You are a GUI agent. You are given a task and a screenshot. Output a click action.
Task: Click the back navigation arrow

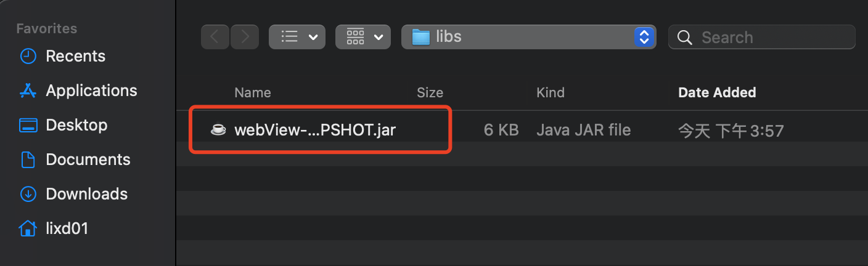[x=215, y=37]
